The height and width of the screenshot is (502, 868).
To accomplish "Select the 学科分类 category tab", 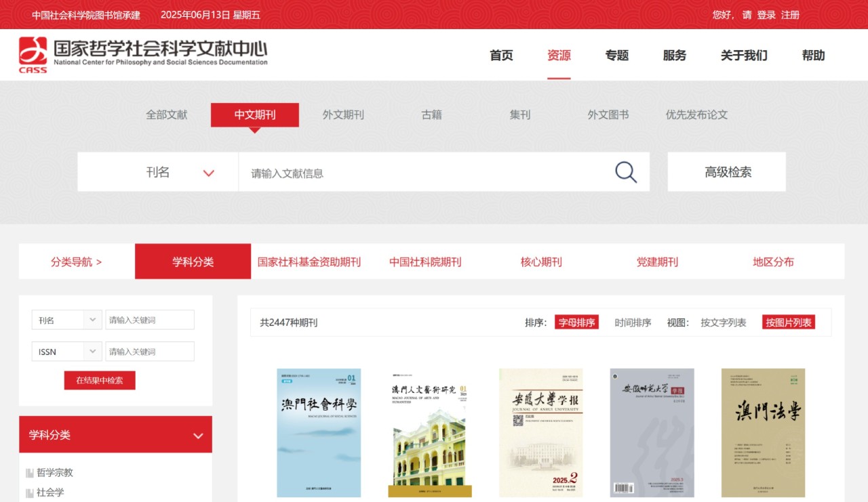I will pos(193,262).
